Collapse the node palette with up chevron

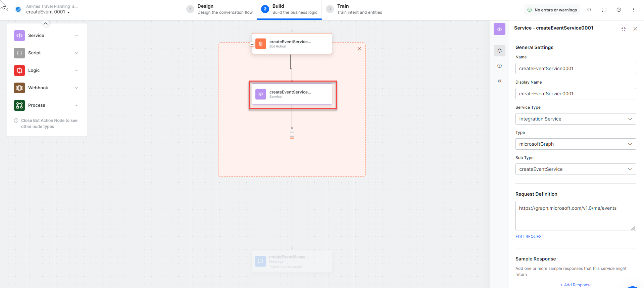46,23
